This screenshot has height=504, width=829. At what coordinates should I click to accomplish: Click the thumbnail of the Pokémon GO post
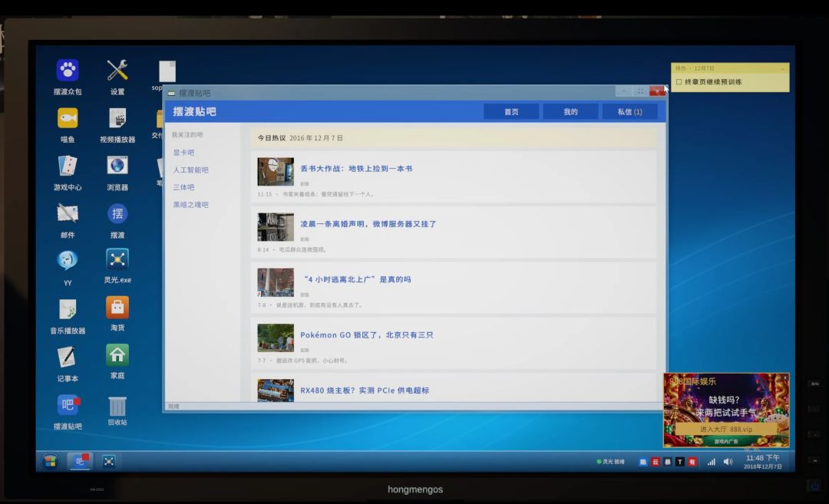[x=276, y=338]
